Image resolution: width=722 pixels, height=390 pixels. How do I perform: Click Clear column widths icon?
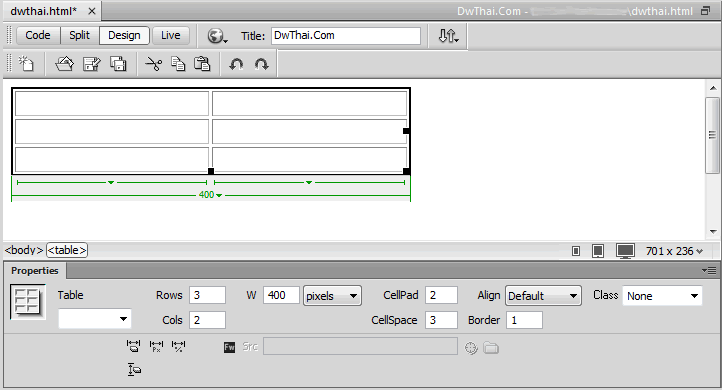pyautogui.click(x=134, y=346)
